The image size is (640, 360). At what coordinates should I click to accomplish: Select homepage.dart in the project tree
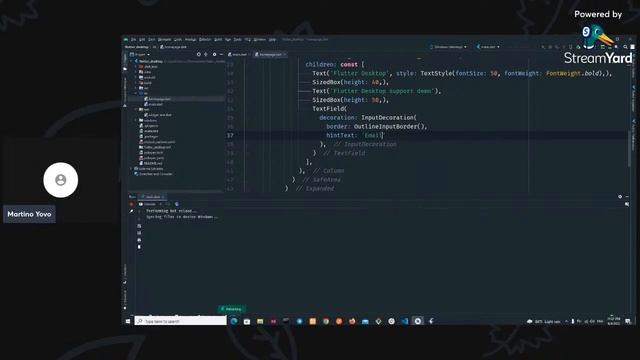pyautogui.click(x=157, y=99)
